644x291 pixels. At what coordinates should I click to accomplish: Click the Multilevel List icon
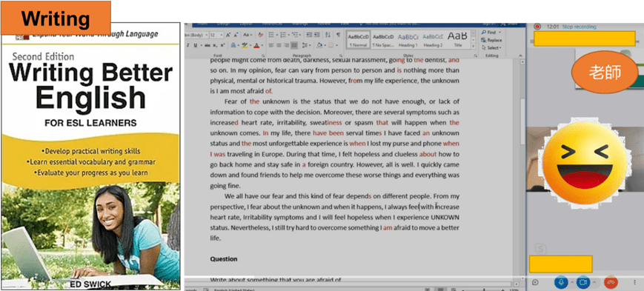tap(294, 35)
